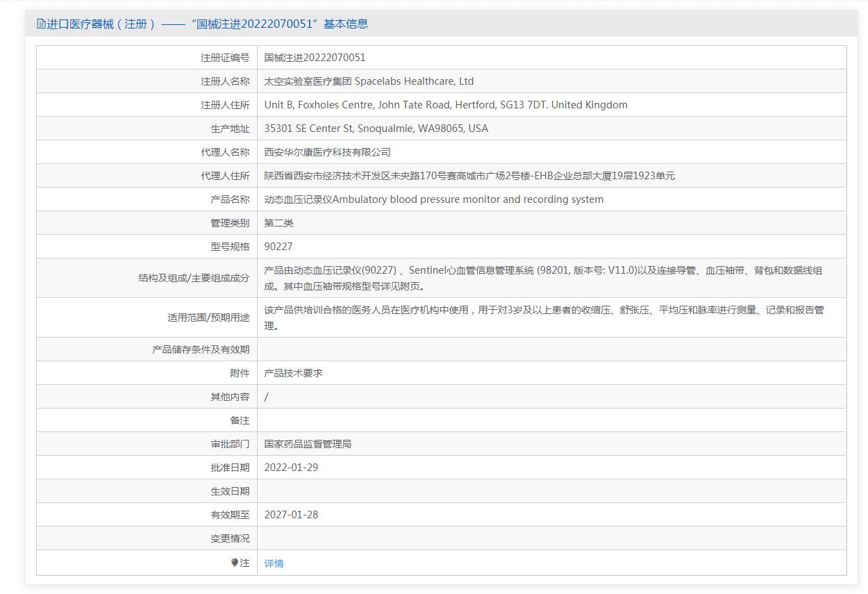868x594 pixels.
Task: Click approval date 2022-01-29
Action: pos(291,468)
